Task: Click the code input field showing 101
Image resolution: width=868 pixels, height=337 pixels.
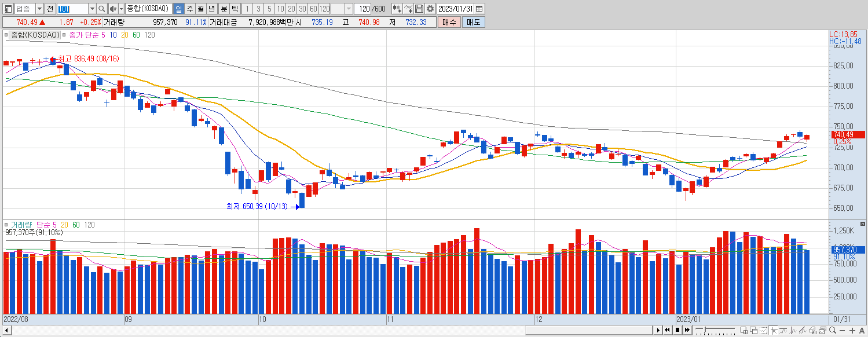Action: (72, 9)
